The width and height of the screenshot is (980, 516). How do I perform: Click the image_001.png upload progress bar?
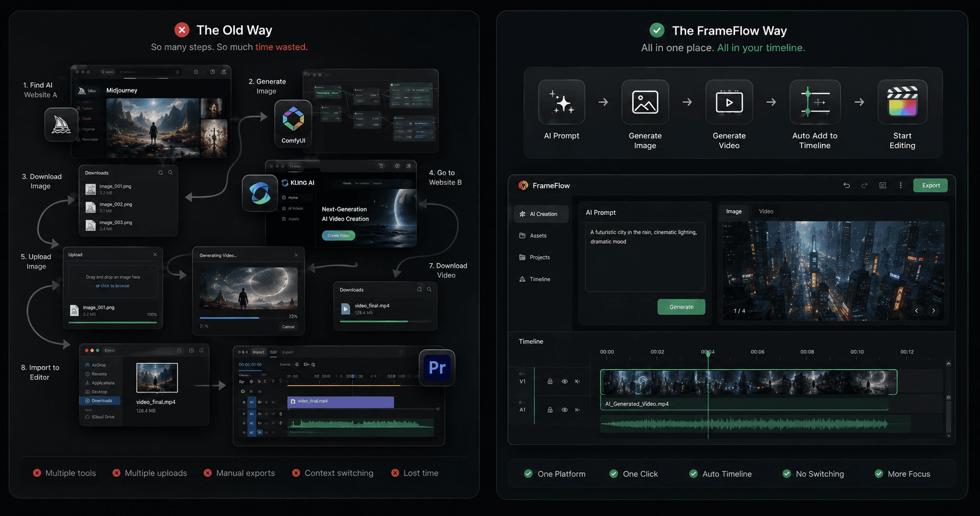[113, 322]
